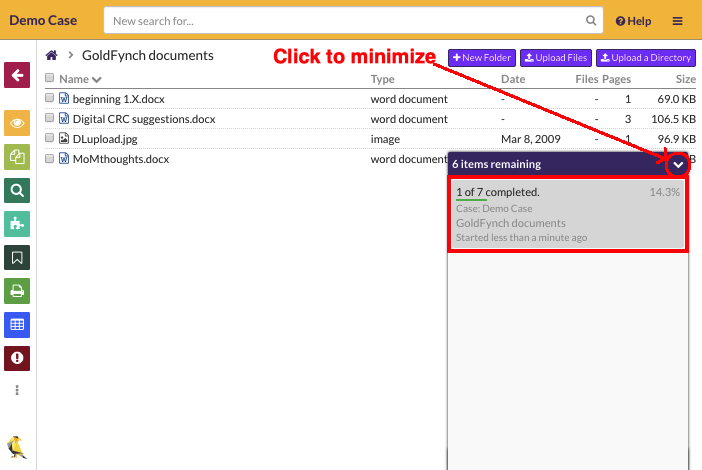The height and width of the screenshot is (470, 702).
Task: Open the three dots more options
Action: pos(17,390)
